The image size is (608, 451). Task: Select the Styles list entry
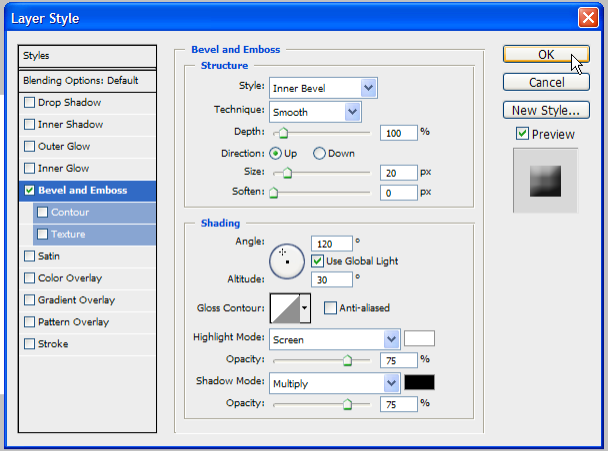pos(87,56)
